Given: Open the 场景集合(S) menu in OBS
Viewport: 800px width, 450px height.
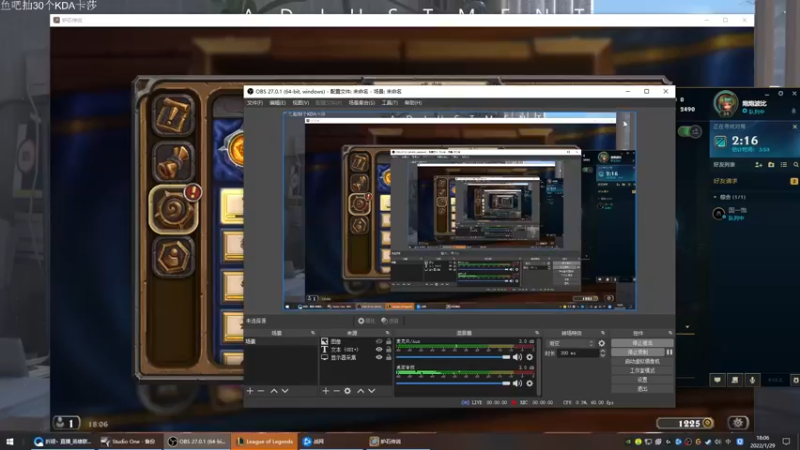Looking at the screenshot, I should click(x=361, y=103).
